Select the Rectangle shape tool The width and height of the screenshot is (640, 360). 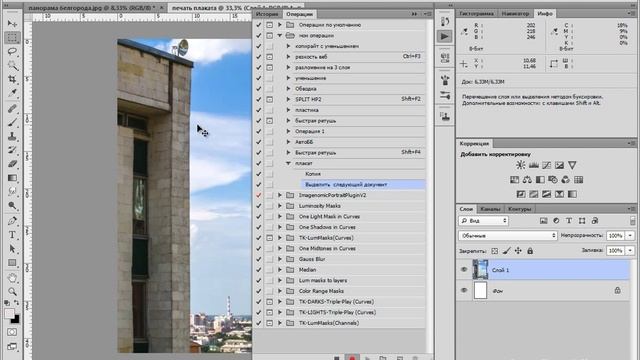pyautogui.click(x=12, y=262)
